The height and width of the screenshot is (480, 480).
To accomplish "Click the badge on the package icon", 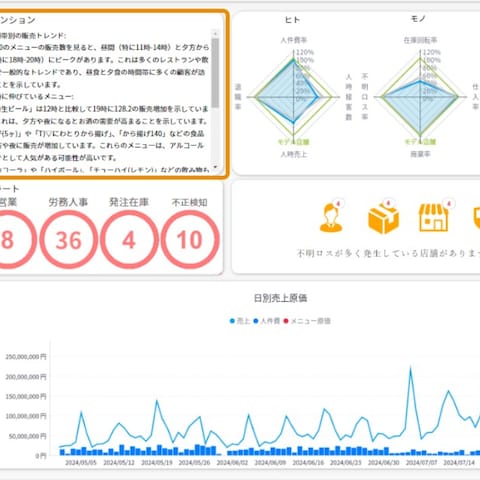I will pyautogui.click(x=388, y=203).
